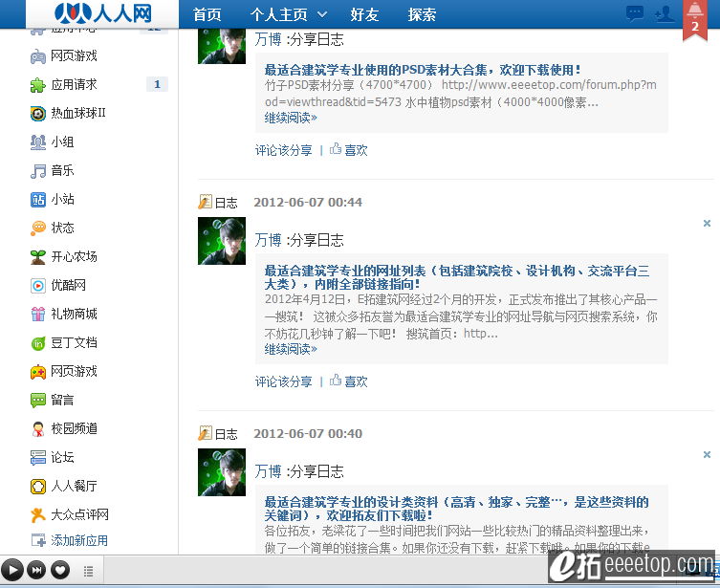
Task: Dismiss the 00:44 feed post with X
Action: (x=707, y=223)
